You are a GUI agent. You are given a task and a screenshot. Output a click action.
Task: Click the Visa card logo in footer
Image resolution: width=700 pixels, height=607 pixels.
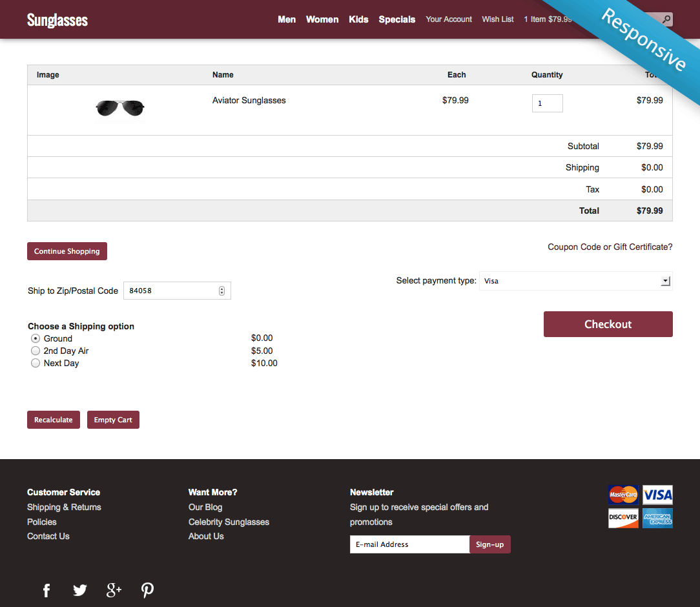tap(657, 495)
